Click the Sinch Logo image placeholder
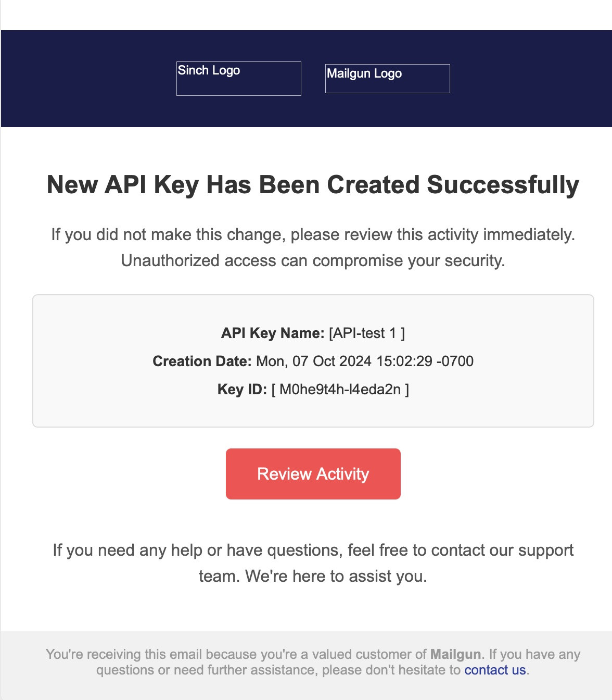Screen dimensions: 612x700 coord(239,79)
